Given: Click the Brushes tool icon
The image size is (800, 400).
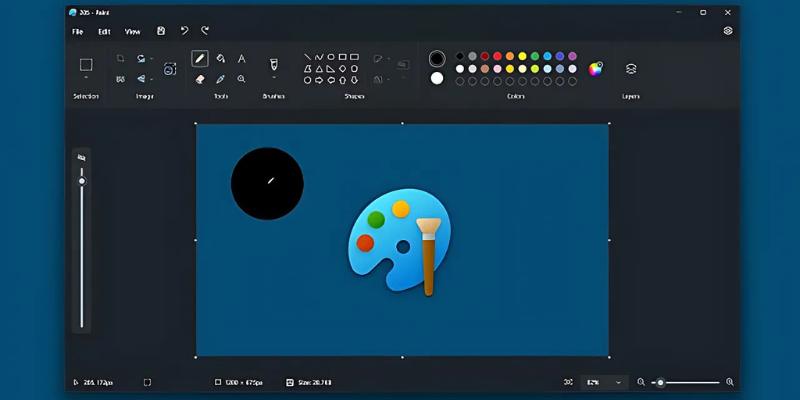Looking at the screenshot, I should pos(273,64).
